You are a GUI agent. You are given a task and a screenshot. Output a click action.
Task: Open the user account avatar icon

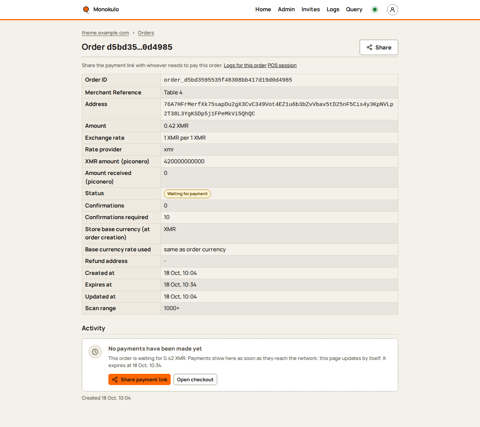(392, 10)
